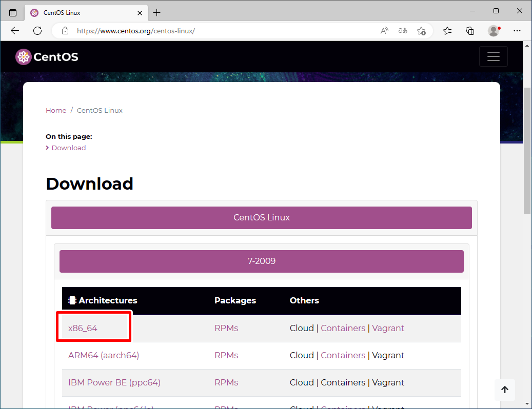The width and height of the screenshot is (532, 409).
Task: Click the Others column header
Action: click(304, 300)
